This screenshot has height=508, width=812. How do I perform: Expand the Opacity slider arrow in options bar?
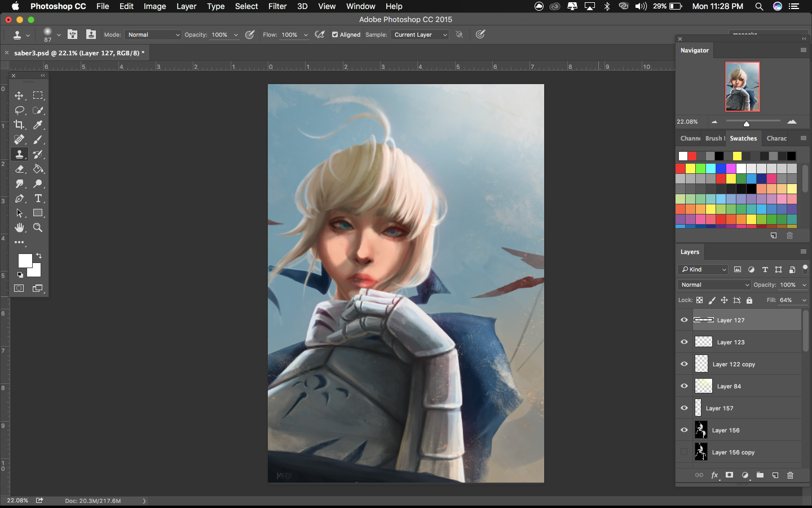pos(236,35)
